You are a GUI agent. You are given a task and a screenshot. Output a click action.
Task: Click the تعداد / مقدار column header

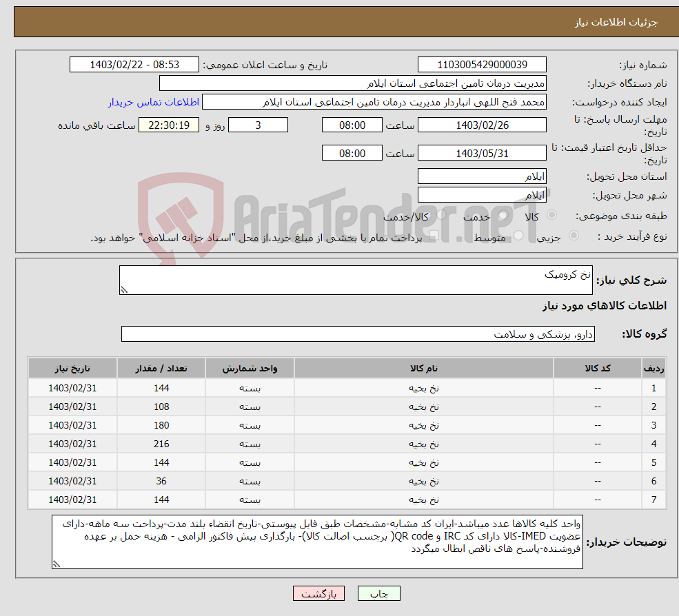click(161, 369)
